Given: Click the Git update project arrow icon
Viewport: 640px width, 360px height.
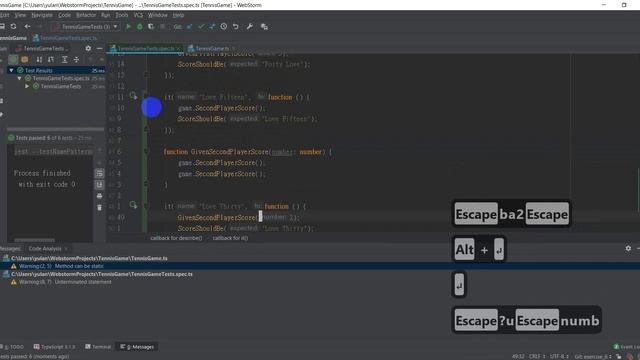Looking at the screenshot, I should pyautogui.click(x=189, y=27).
